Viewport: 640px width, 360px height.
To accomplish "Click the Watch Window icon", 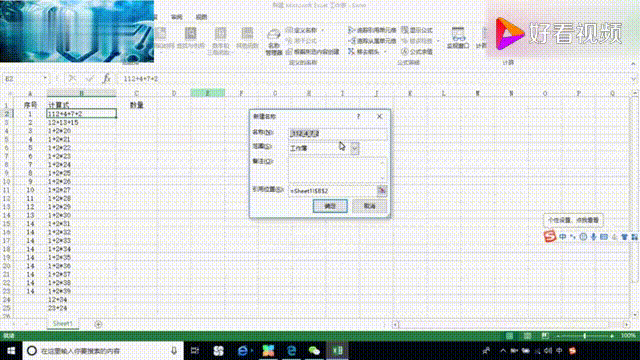I will [x=458, y=38].
